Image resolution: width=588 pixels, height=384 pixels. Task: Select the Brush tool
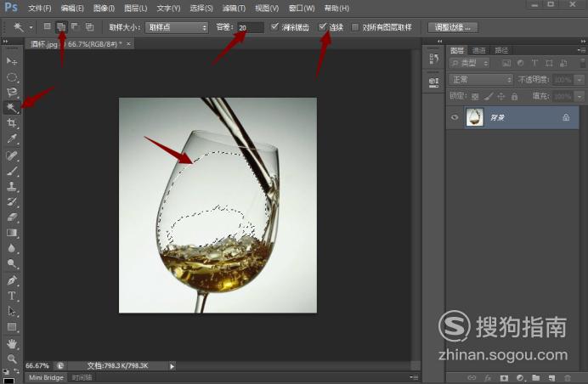tap(12, 171)
